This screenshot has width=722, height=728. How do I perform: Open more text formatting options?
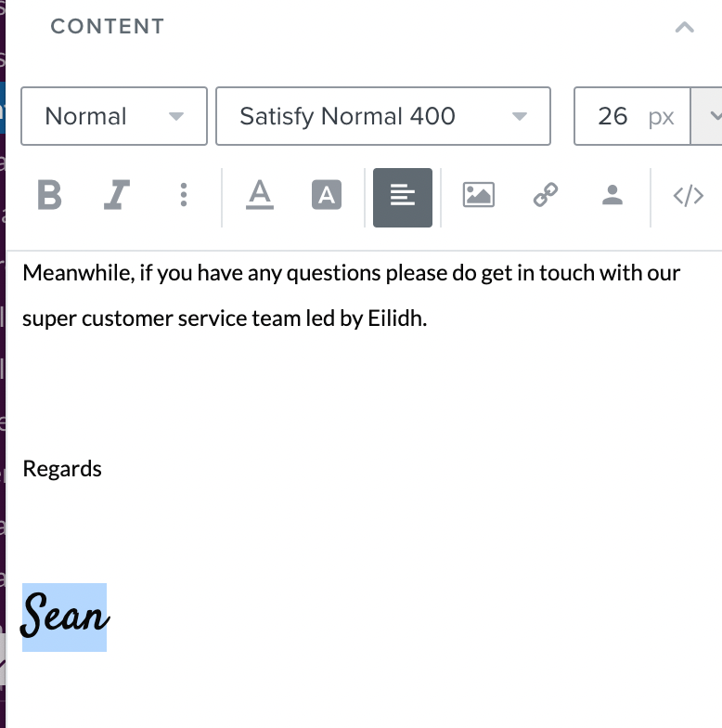[184, 195]
